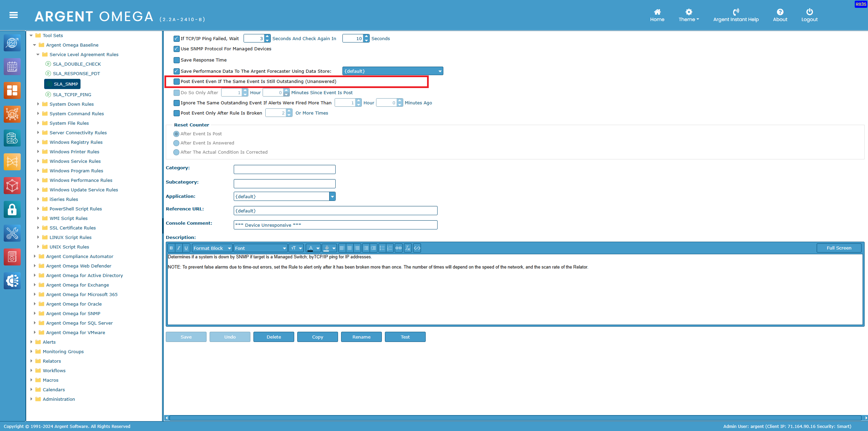Open the hamburger menu icon
Viewport: 868px width, 431px height.
click(x=14, y=15)
